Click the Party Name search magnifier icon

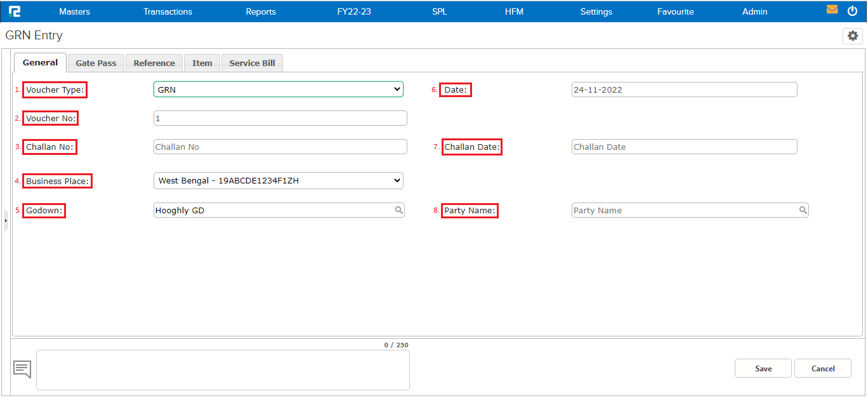click(803, 210)
